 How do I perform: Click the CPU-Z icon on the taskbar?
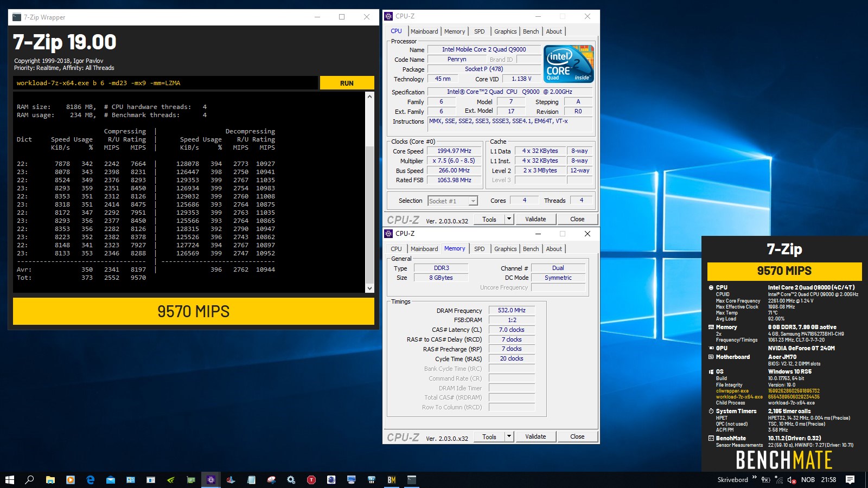(x=211, y=480)
